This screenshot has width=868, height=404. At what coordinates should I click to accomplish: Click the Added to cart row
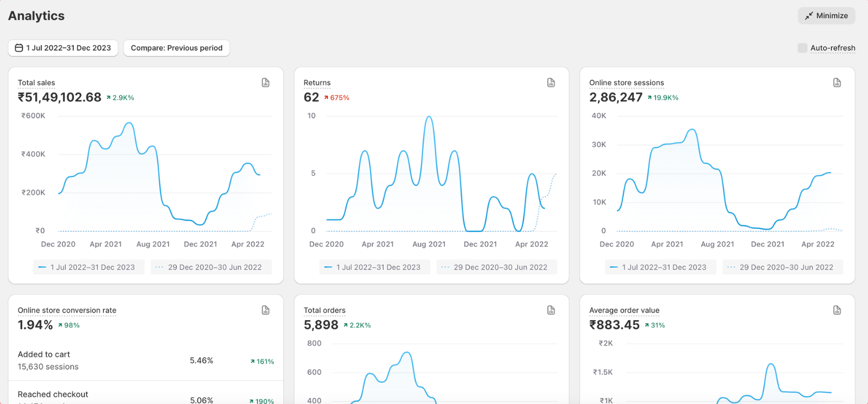[x=145, y=360]
